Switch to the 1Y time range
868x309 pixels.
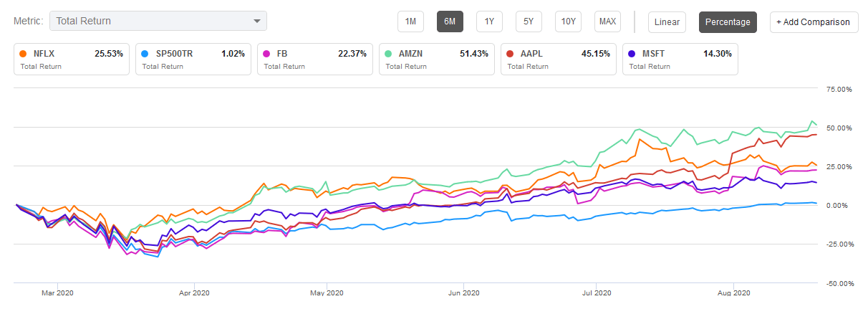point(489,22)
